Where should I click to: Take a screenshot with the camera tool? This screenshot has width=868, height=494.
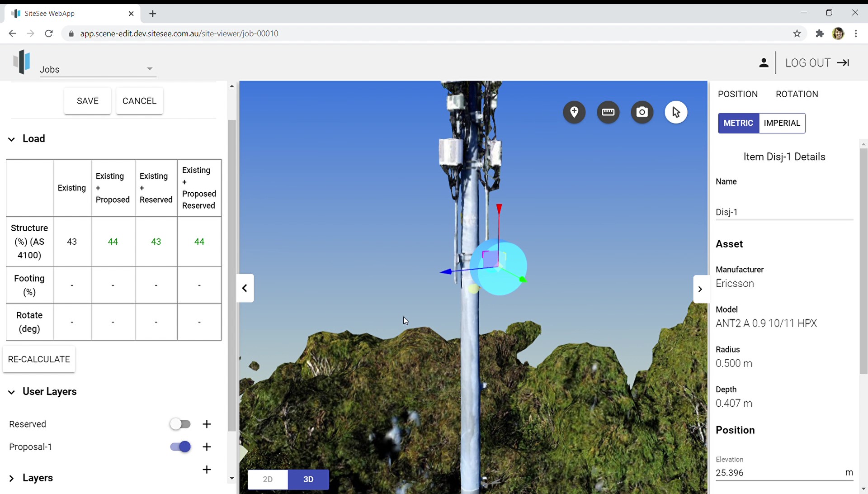coord(642,112)
